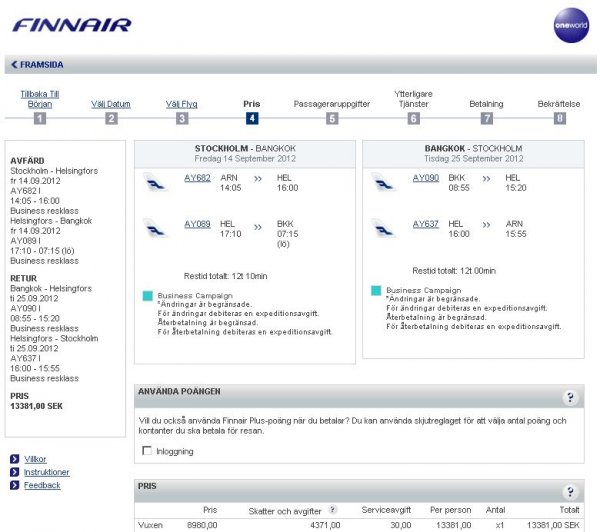Image resolution: width=600 pixels, height=532 pixels.
Task: Click the double arrow between ARN and HEL
Action: click(x=258, y=183)
